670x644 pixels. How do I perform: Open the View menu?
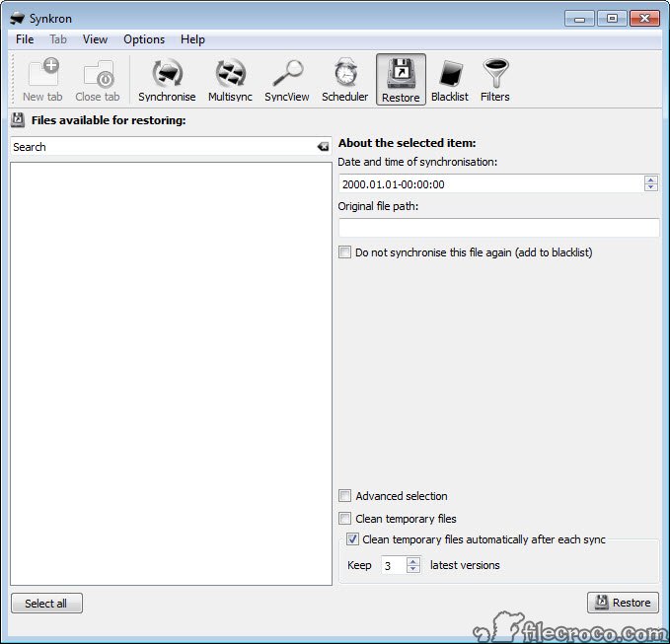pyautogui.click(x=95, y=39)
